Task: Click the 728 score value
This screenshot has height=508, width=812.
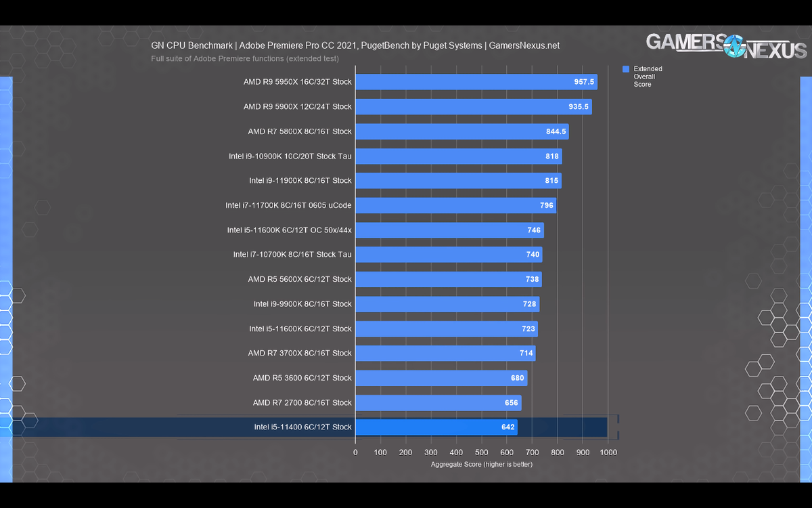Action: click(530, 304)
